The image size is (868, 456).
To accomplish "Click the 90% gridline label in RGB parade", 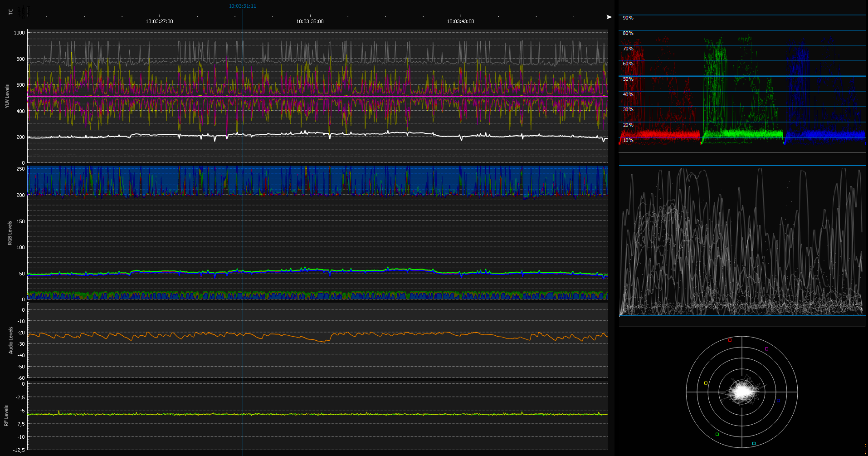I will [x=628, y=18].
